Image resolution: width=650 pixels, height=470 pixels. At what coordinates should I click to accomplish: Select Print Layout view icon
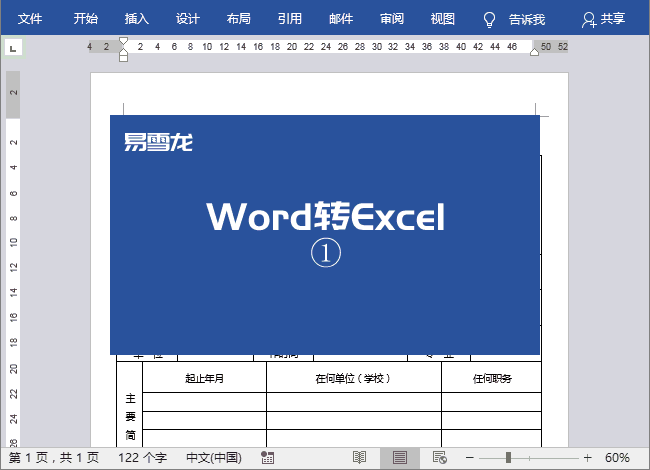coord(400,458)
